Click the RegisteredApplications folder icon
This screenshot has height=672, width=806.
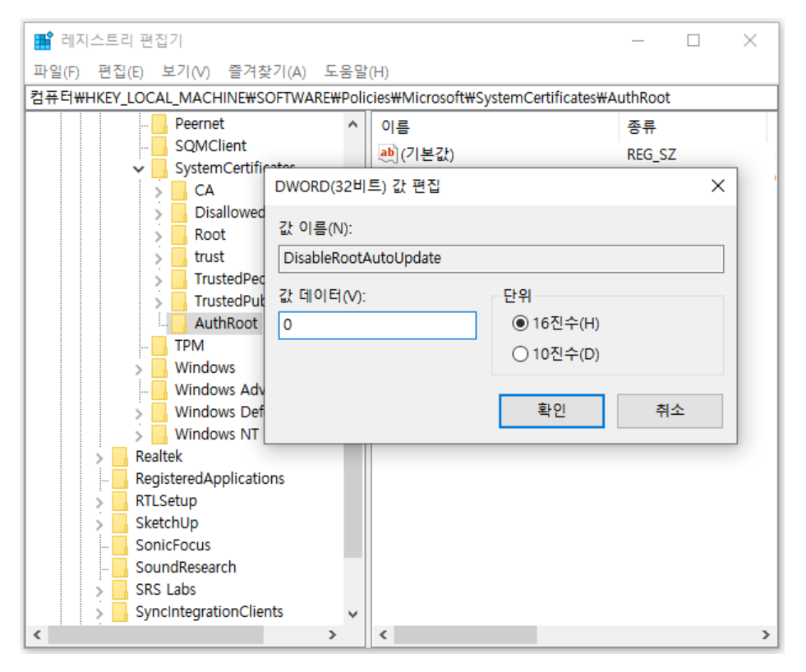[x=120, y=478]
